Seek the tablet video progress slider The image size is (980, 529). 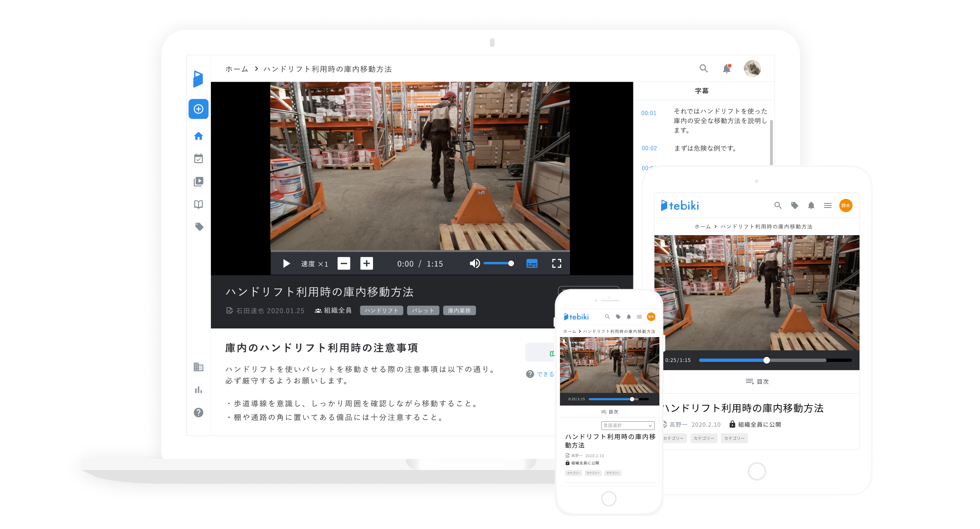tap(775, 360)
